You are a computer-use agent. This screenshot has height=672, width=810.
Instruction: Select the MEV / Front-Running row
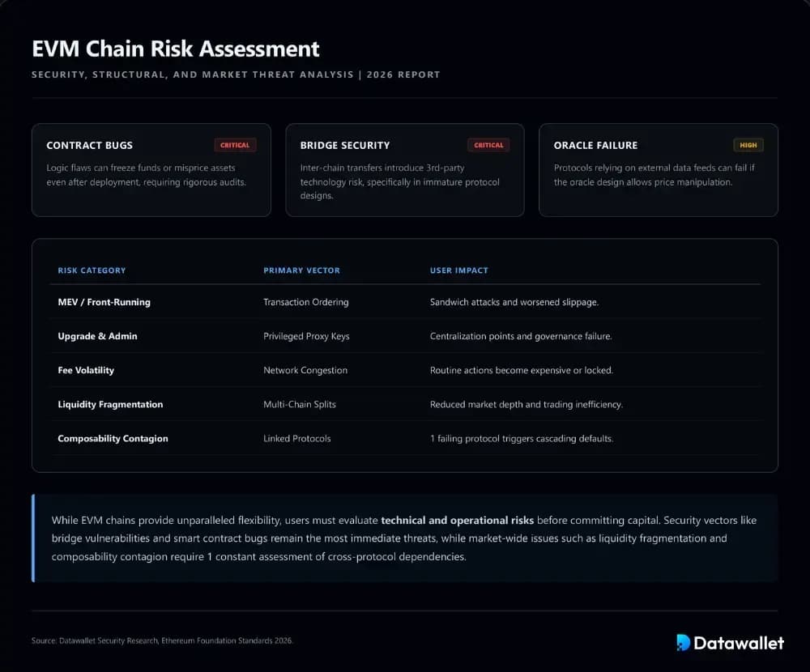104,302
